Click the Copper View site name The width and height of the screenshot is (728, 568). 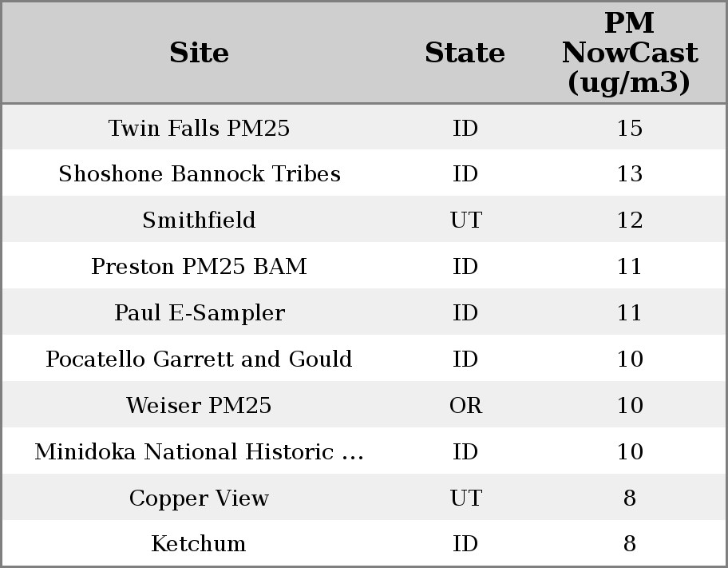[x=199, y=498]
